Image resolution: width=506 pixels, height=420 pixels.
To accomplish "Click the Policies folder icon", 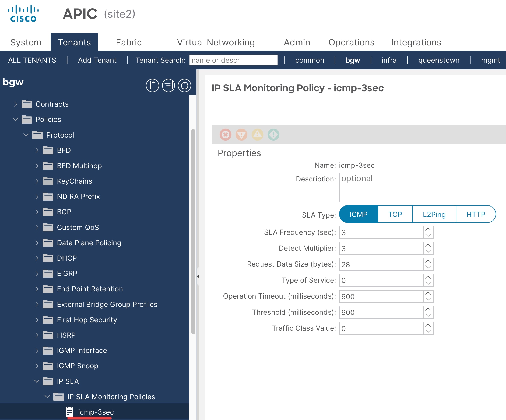I will (27, 120).
